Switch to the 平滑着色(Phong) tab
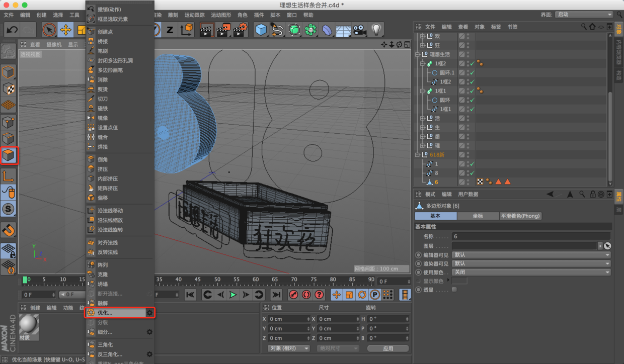 pos(520,216)
